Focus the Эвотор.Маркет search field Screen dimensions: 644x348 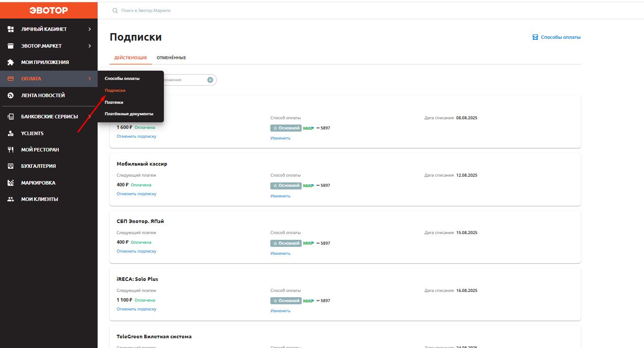click(x=146, y=10)
